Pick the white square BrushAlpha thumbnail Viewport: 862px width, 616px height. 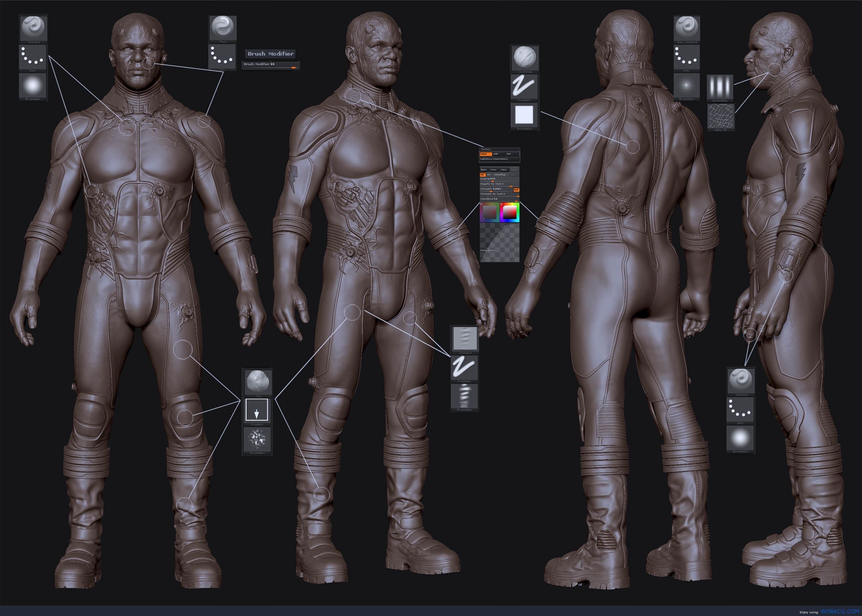click(525, 116)
